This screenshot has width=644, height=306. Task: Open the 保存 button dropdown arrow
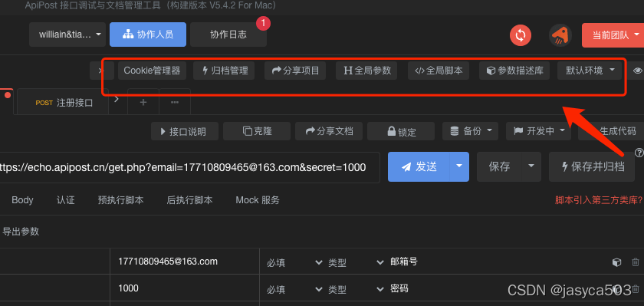(531, 166)
